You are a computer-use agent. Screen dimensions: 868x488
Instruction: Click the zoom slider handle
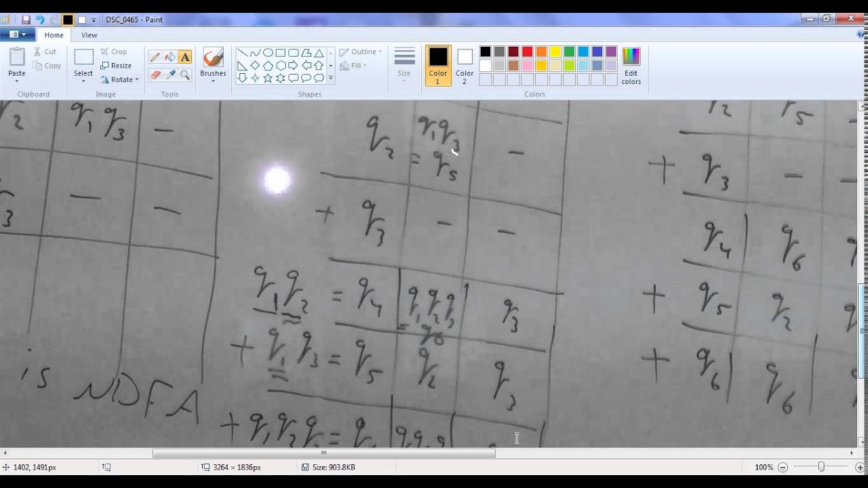click(x=821, y=468)
